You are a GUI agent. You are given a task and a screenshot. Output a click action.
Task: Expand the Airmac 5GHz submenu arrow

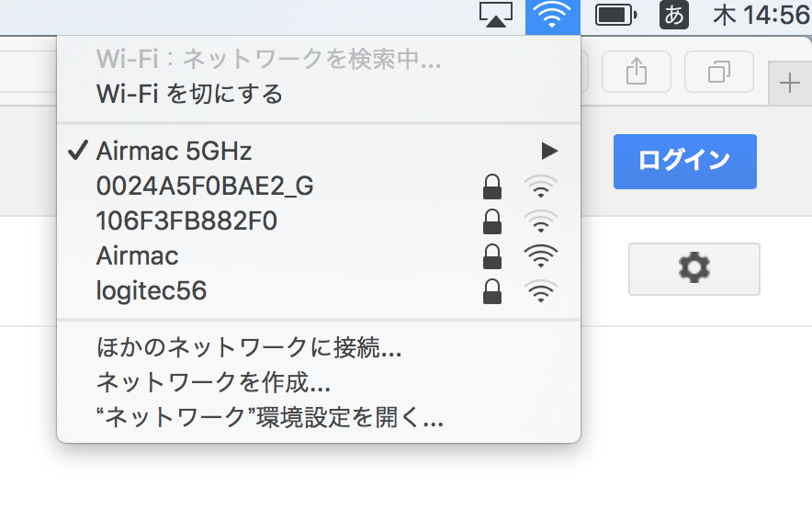click(549, 152)
